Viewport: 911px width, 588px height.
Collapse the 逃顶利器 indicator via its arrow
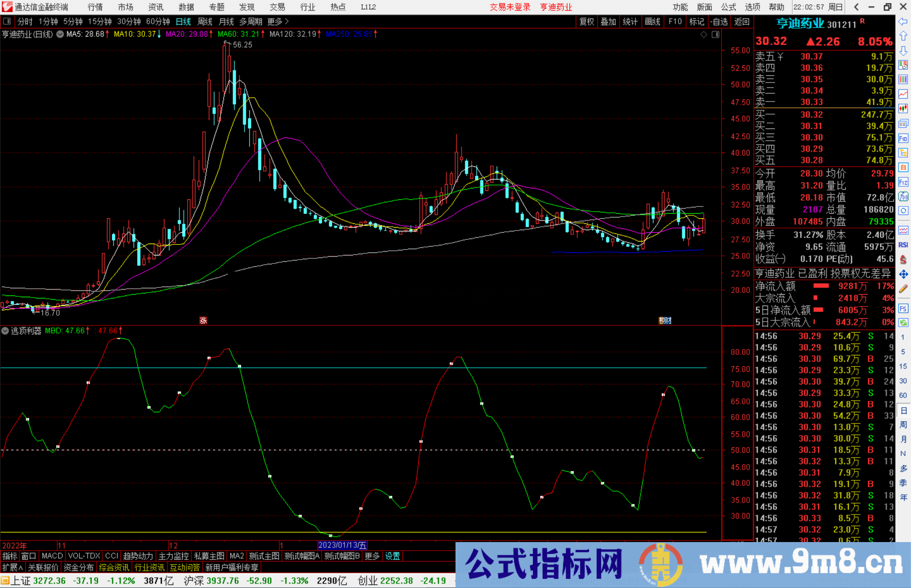pyautogui.click(x=5, y=331)
